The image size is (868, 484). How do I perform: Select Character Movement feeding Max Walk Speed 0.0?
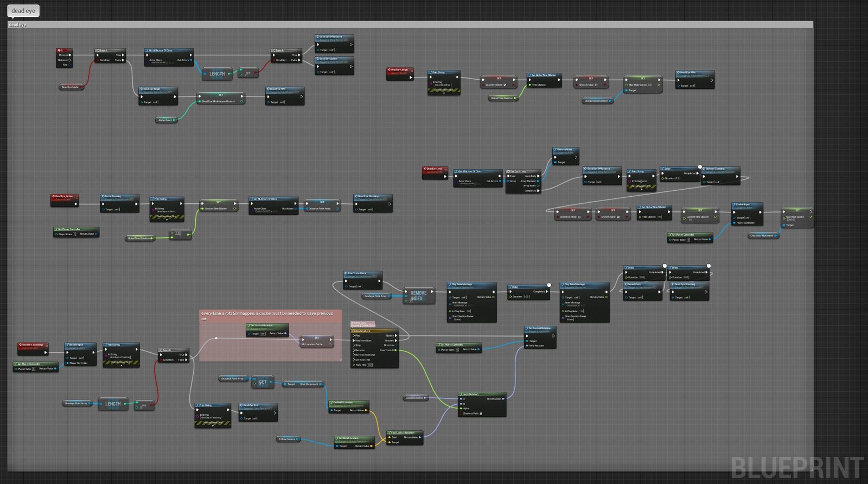[597, 101]
